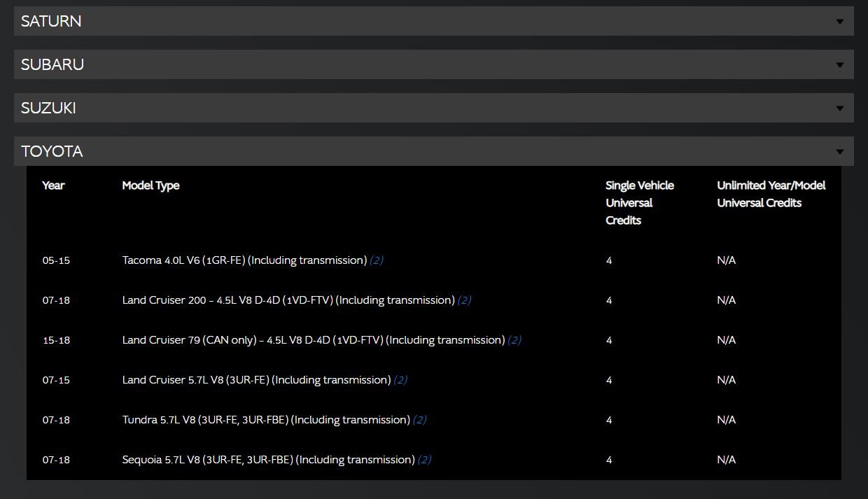This screenshot has height=499, width=868.
Task: Select year 15-18 in Land Cruiser 79 row
Action: click(x=56, y=340)
